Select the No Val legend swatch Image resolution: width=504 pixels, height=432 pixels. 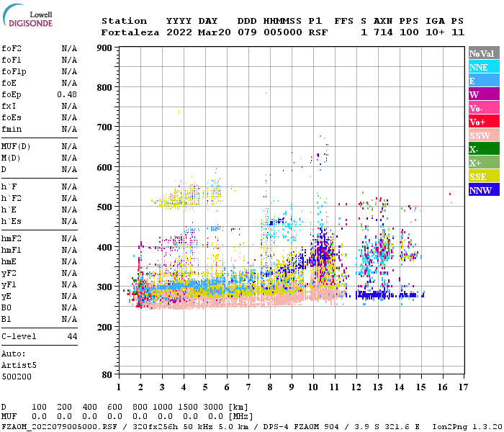484,53
